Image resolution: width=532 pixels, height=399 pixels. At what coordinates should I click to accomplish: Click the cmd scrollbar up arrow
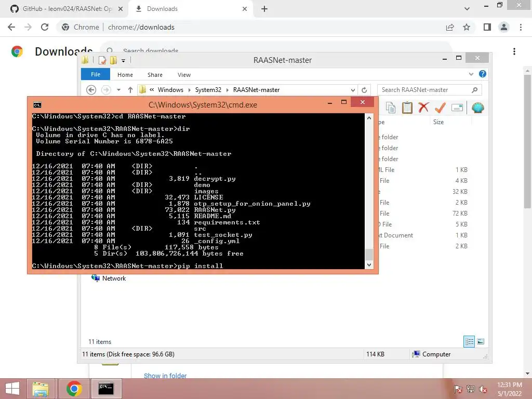pos(369,118)
